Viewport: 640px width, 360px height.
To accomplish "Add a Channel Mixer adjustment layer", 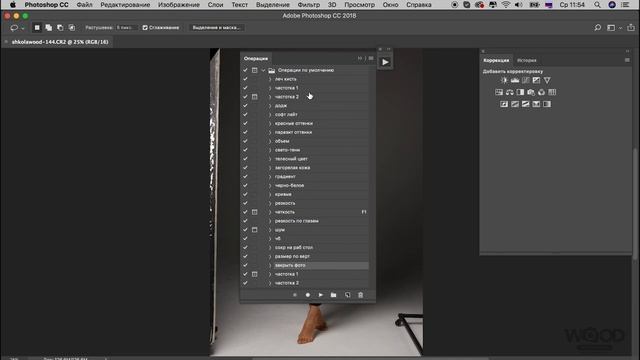I will (x=542, y=92).
